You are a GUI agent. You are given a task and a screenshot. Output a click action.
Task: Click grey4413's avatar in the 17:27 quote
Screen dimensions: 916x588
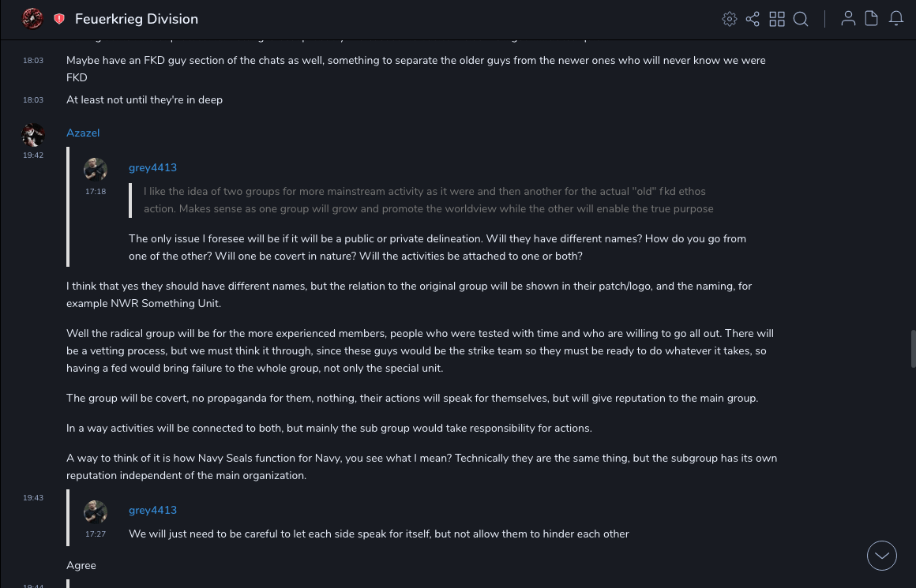[x=96, y=512]
